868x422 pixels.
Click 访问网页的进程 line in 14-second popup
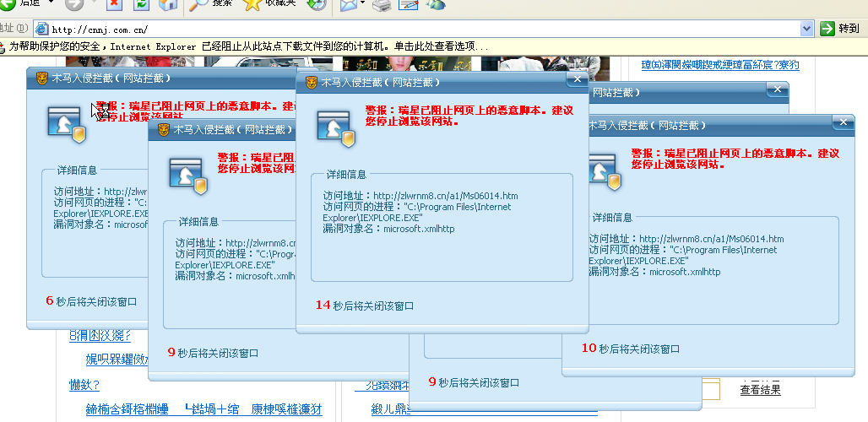(x=417, y=212)
